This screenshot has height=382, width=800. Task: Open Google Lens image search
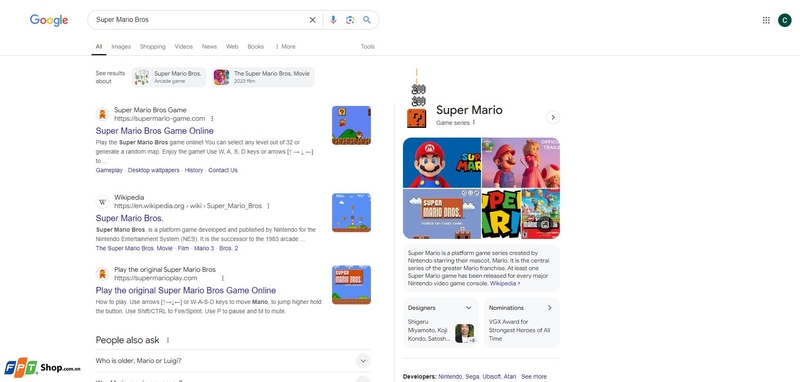[350, 20]
